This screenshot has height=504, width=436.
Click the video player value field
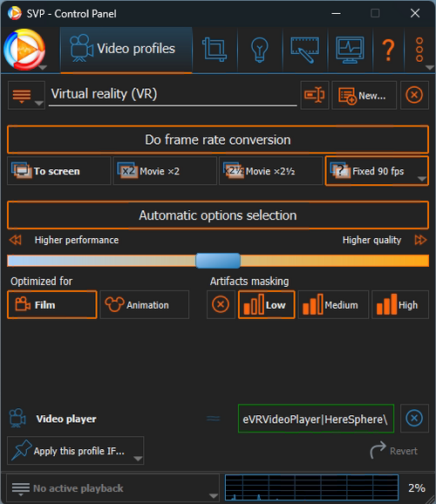click(x=316, y=419)
